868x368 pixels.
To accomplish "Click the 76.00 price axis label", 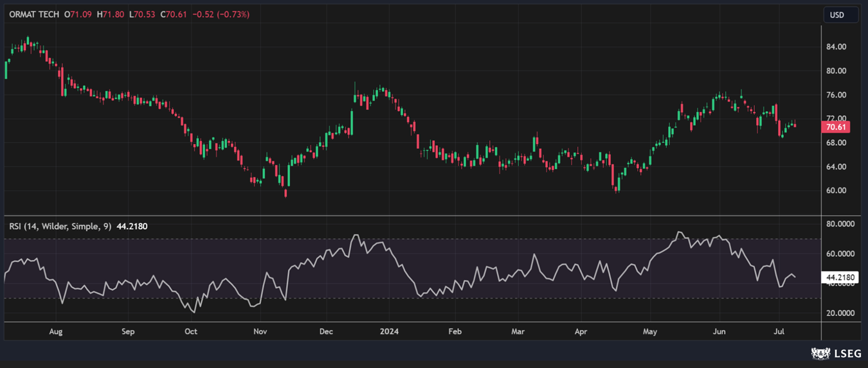I will [836, 95].
